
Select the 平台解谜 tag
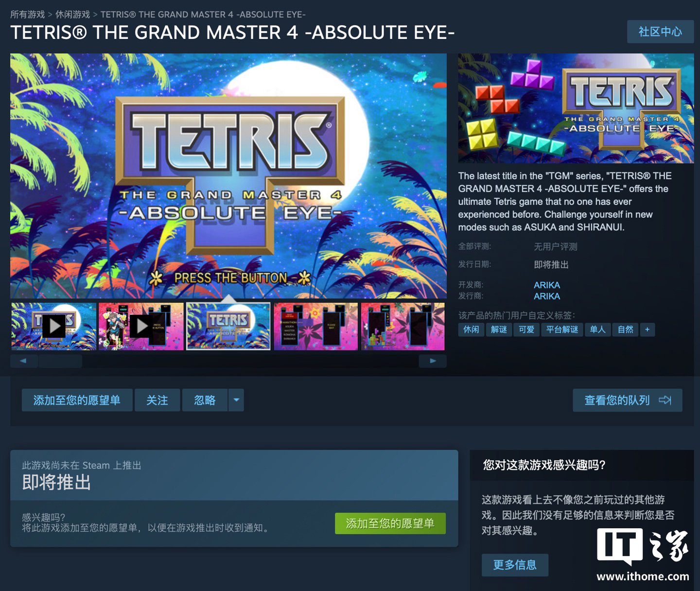562,330
